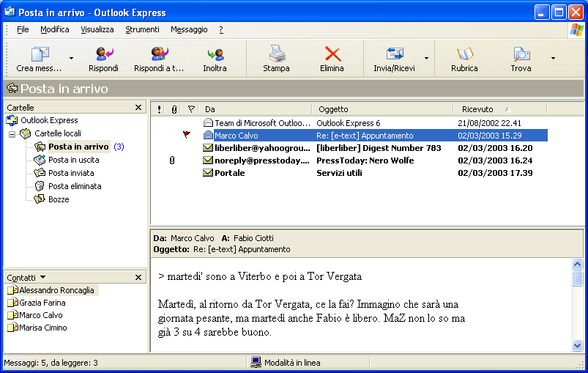Open the Visualizza menu
This screenshot has width=588, height=373.
[97, 29]
